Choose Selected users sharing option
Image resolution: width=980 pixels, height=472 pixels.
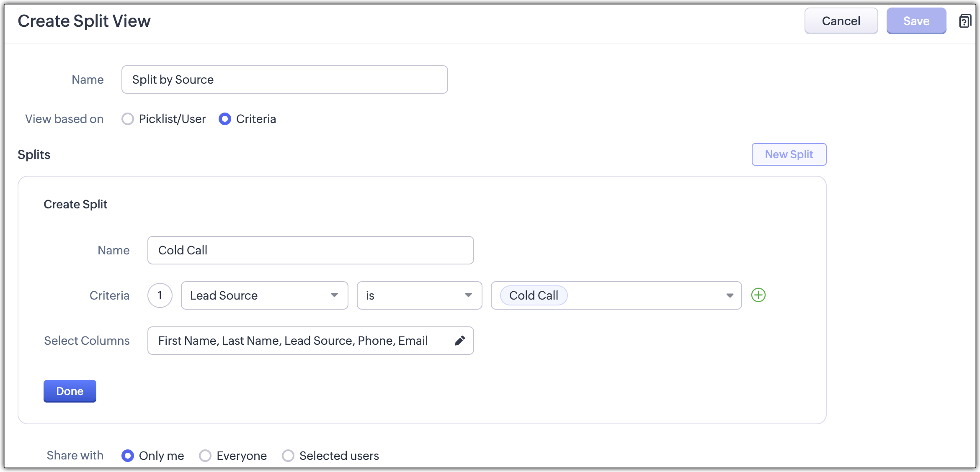click(x=288, y=456)
